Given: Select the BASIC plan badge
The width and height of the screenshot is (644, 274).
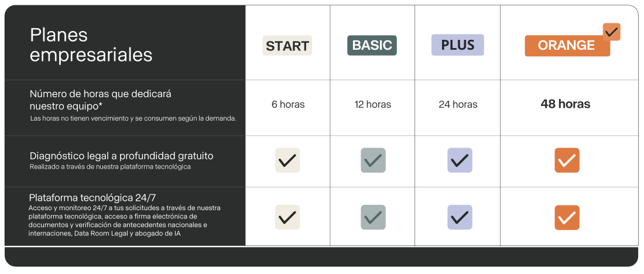Looking at the screenshot, I should (372, 46).
